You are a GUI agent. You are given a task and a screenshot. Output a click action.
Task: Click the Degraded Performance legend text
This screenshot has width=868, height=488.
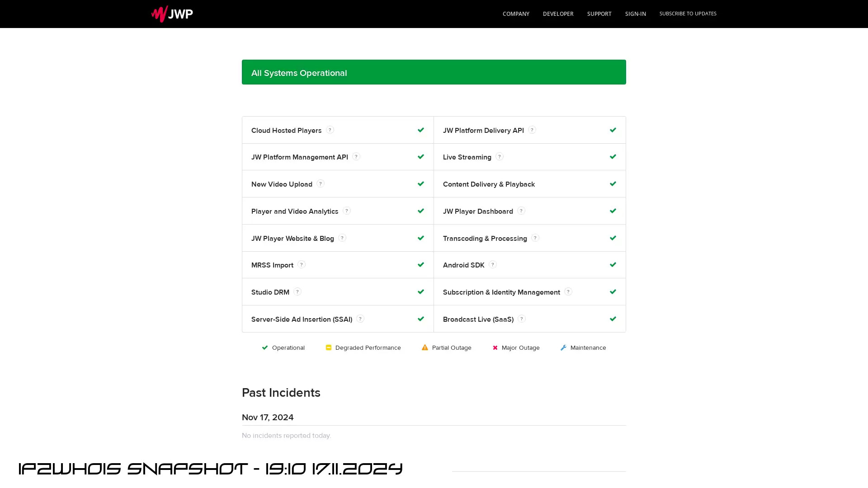click(x=368, y=348)
